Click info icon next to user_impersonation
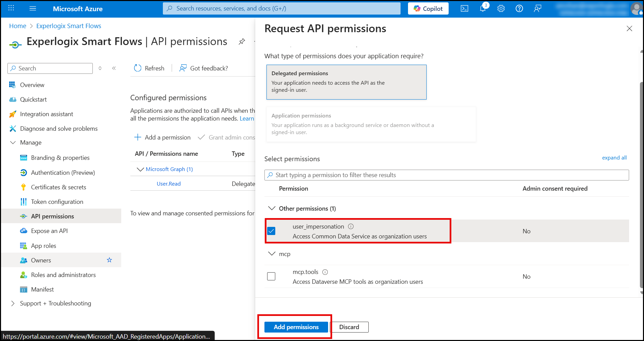644x341 pixels. point(351,226)
